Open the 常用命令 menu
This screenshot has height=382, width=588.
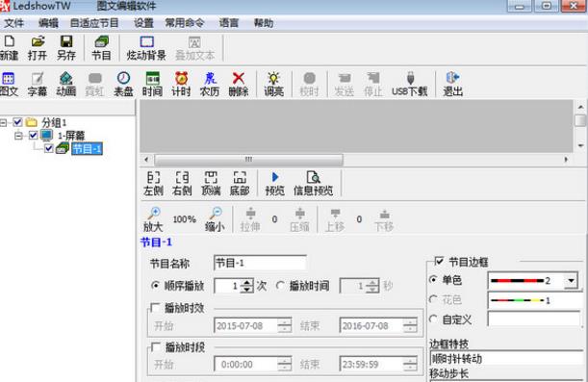pos(185,23)
